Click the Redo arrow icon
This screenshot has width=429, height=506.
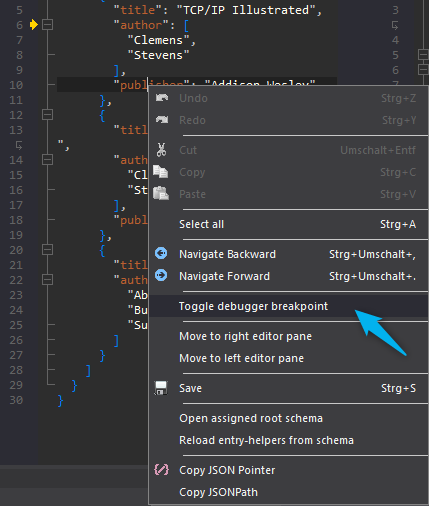point(162,120)
